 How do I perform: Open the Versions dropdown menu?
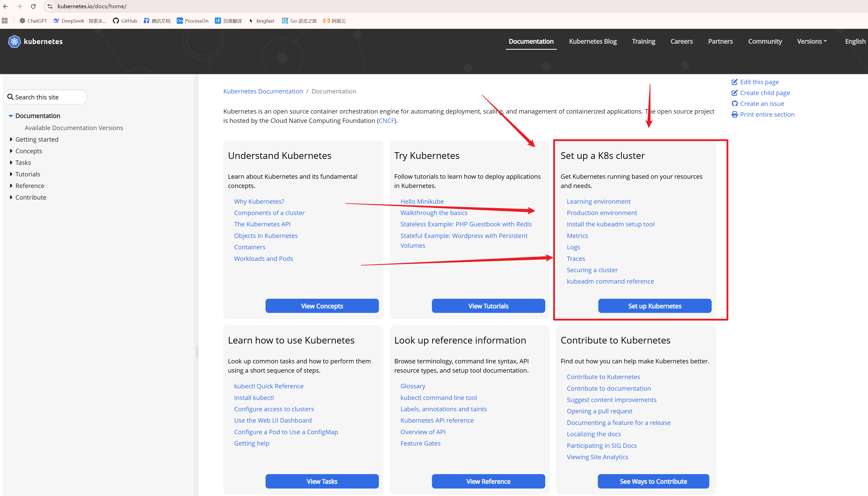click(x=812, y=41)
